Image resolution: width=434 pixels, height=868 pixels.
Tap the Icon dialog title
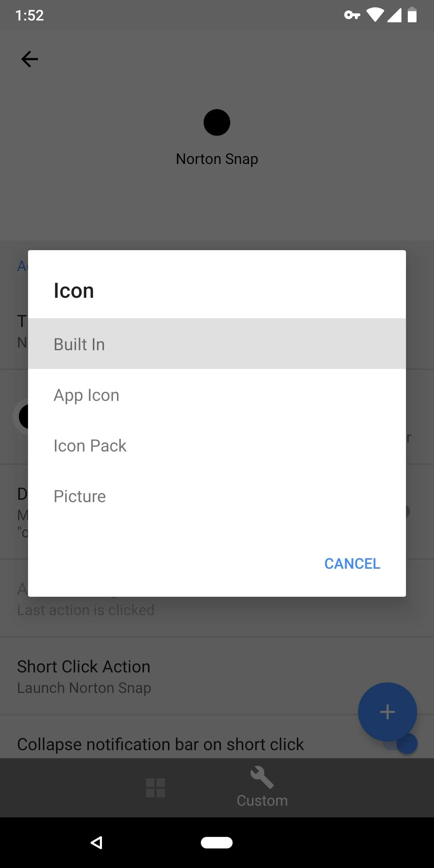click(74, 291)
